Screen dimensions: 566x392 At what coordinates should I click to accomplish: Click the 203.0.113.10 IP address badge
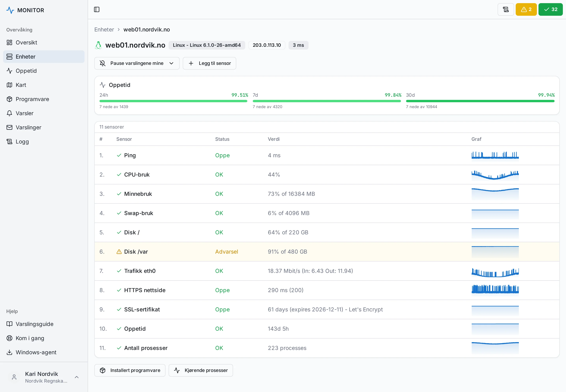[x=267, y=45]
